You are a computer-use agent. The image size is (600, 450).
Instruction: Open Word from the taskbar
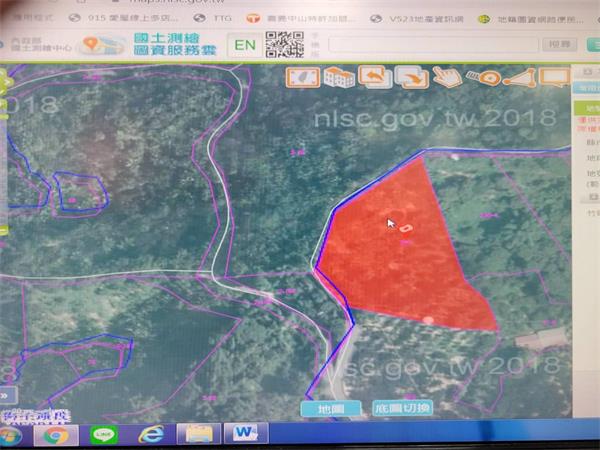[246, 433]
